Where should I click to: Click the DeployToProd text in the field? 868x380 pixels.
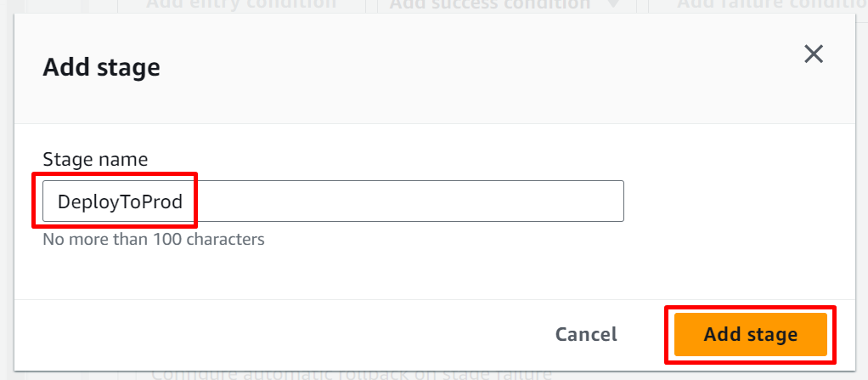click(x=120, y=201)
